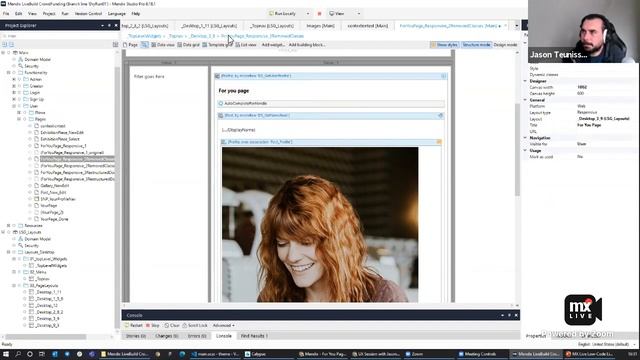Toggle Show styles button
Image resolution: width=640 pixels, height=360 pixels.
444,45
